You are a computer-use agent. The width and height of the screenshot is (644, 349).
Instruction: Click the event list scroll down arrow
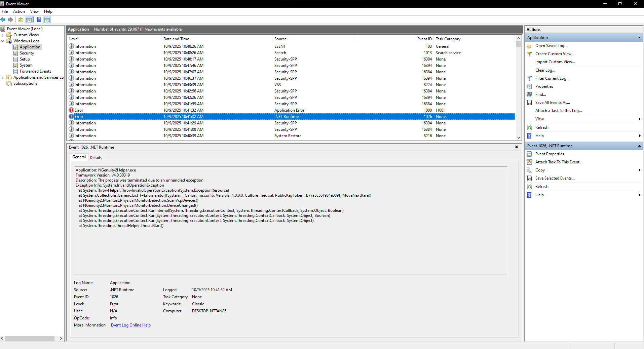[519, 138]
